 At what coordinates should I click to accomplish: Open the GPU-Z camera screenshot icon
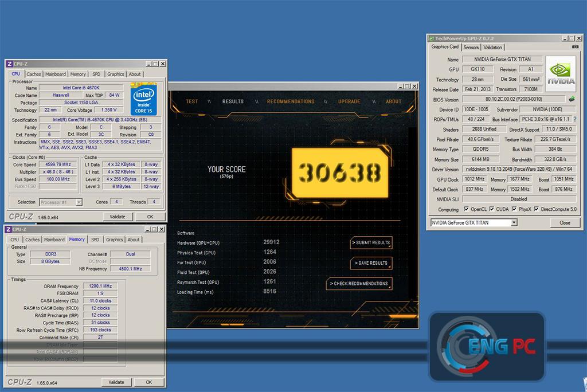[x=575, y=47]
